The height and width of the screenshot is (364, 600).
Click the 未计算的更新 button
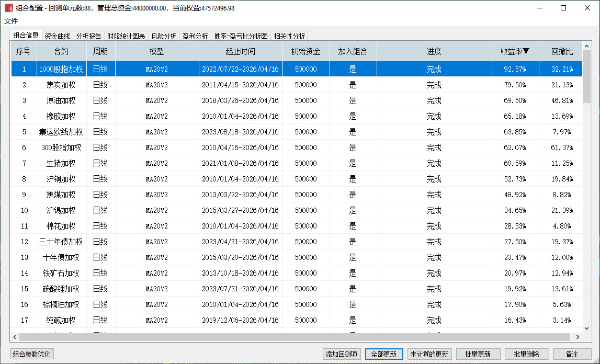coord(429,354)
